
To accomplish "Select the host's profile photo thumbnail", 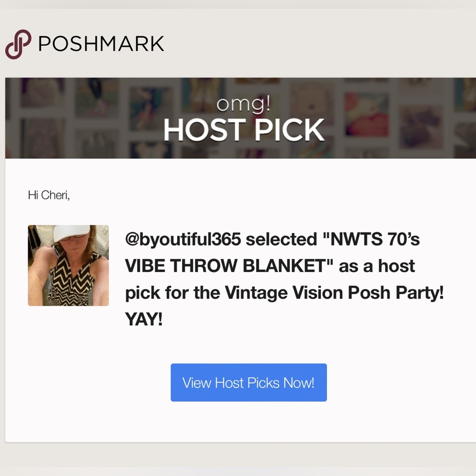I will point(68,265).
